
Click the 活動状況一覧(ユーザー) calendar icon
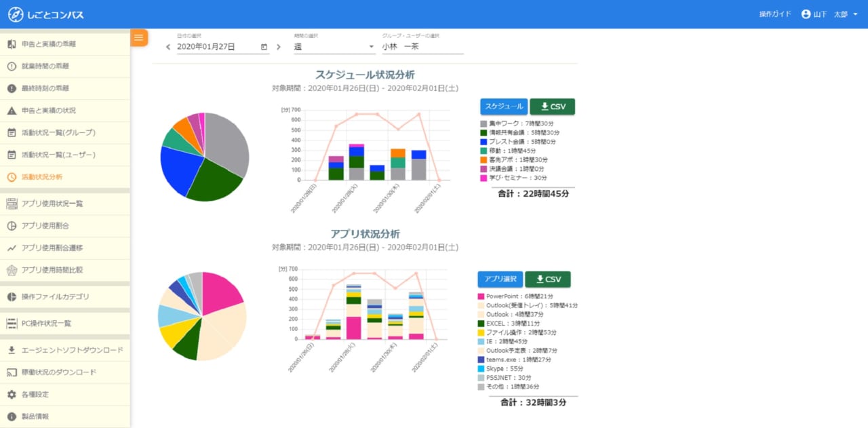point(12,155)
